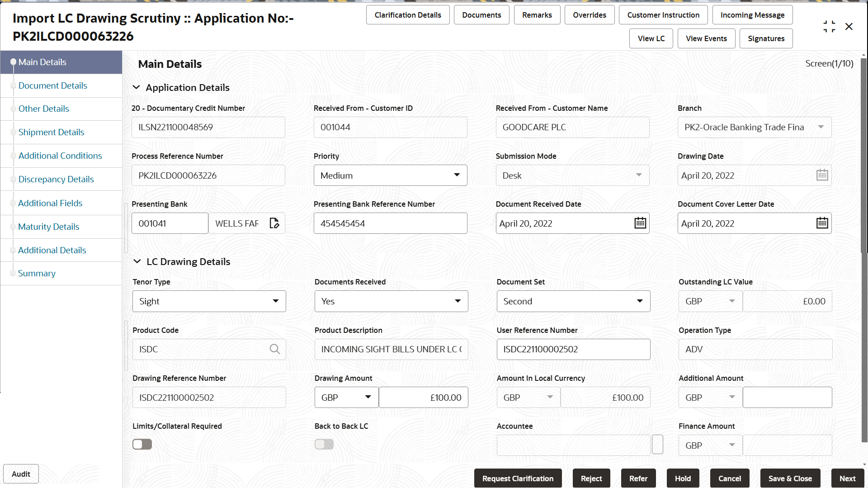Open the Tenor Type dropdown
868x488 pixels.
tap(275, 301)
